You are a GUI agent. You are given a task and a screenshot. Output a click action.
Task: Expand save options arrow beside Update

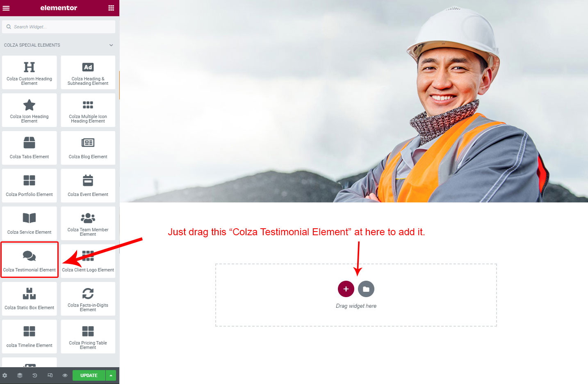(x=111, y=375)
